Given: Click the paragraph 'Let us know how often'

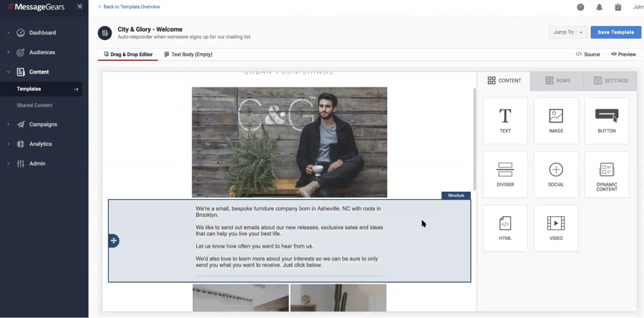Looking at the screenshot, I should (x=254, y=246).
